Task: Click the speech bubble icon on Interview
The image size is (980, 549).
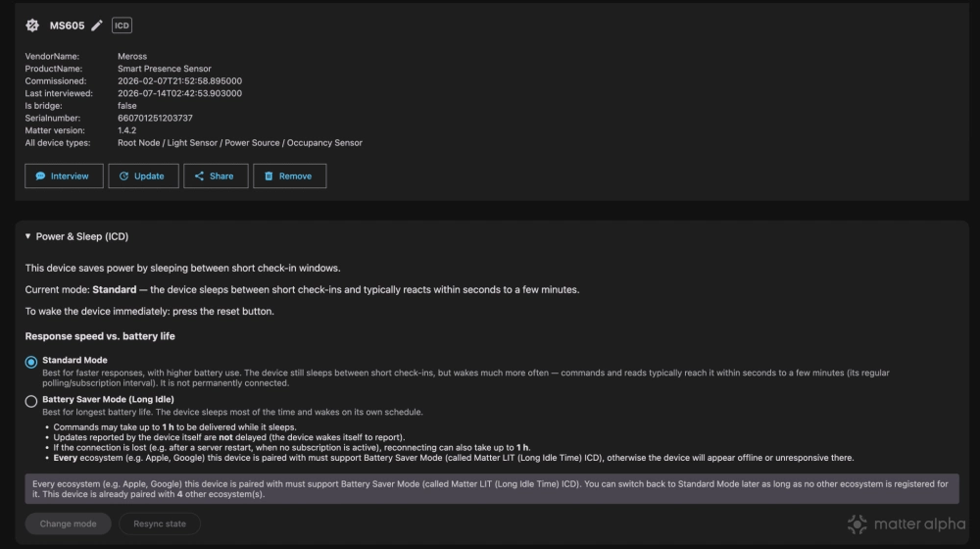Action: point(40,175)
